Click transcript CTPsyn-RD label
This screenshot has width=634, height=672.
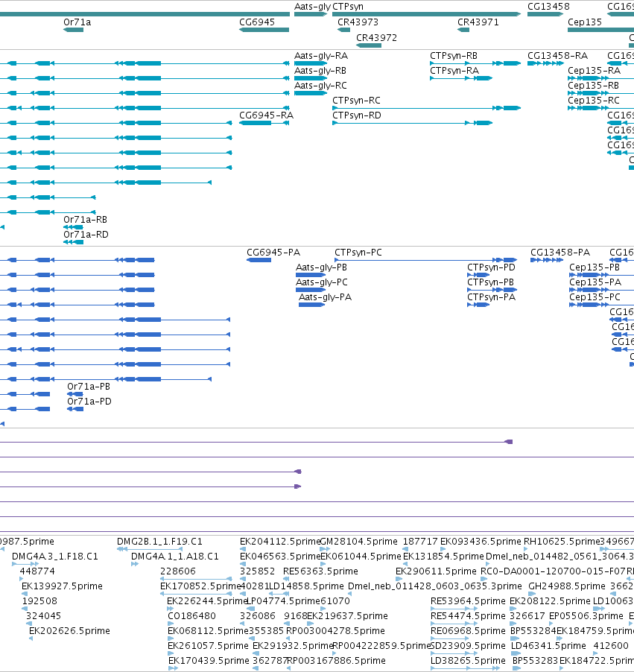coord(357,115)
